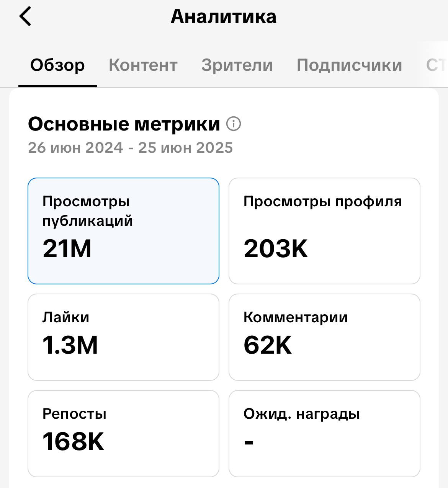The height and width of the screenshot is (488, 448).
Task: Choose the Комментарии metric card
Action: (x=324, y=337)
